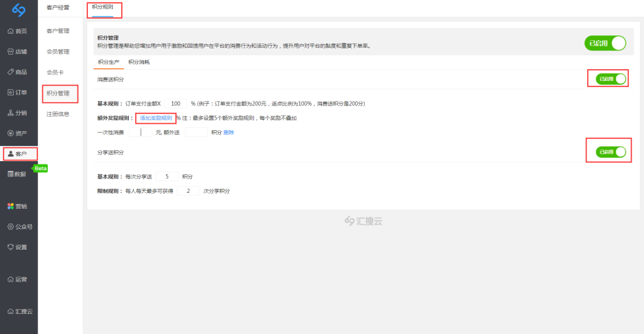Disable the 消费送积分 switch
Screen dimensions: 644x334
(x=611, y=79)
